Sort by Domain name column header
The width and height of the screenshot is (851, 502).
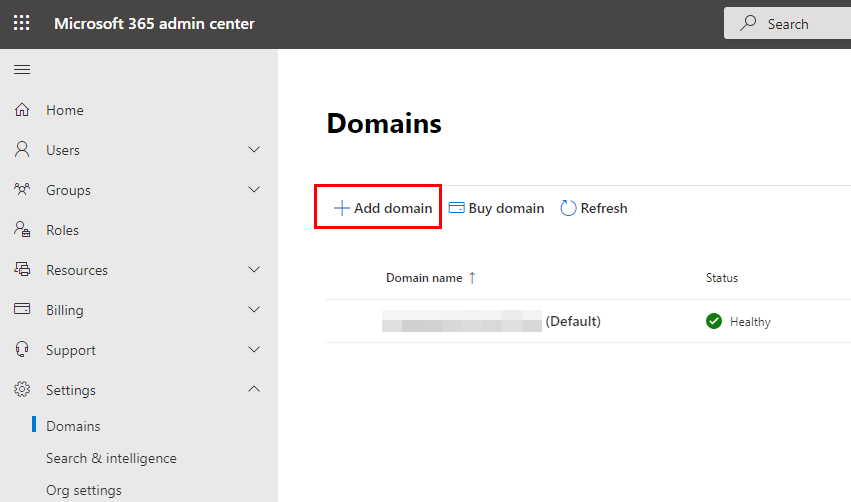click(424, 278)
